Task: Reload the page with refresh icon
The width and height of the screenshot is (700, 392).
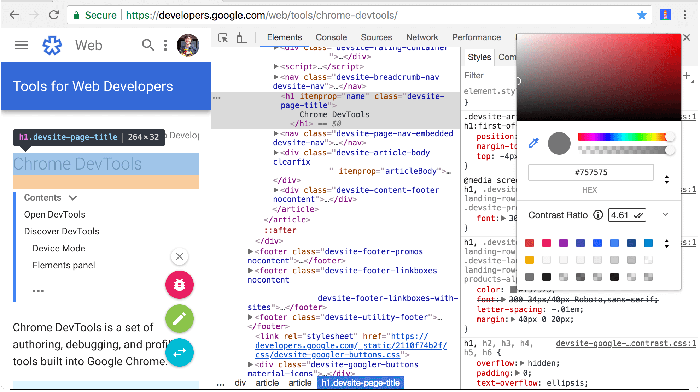Action: [54, 15]
